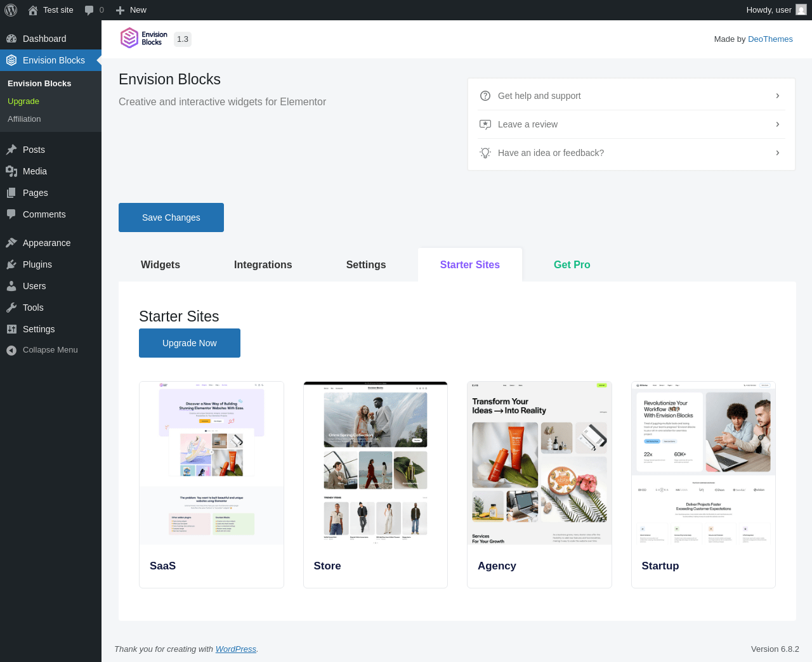The width and height of the screenshot is (812, 662).
Task: Click the SaaS card title
Action: pyautogui.click(x=162, y=566)
